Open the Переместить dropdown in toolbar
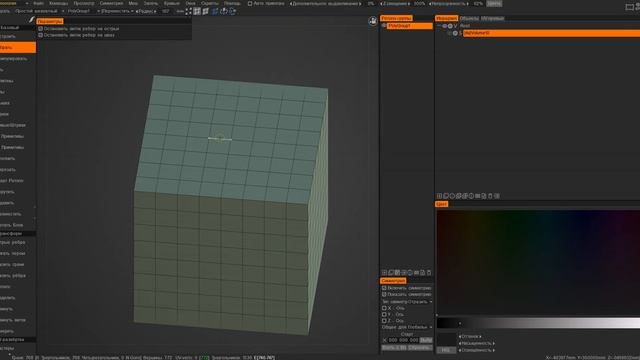The image size is (640, 360). tap(117, 11)
